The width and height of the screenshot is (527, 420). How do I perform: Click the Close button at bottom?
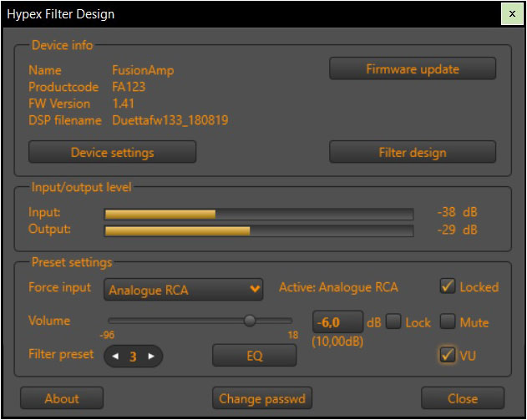point(463,398)
